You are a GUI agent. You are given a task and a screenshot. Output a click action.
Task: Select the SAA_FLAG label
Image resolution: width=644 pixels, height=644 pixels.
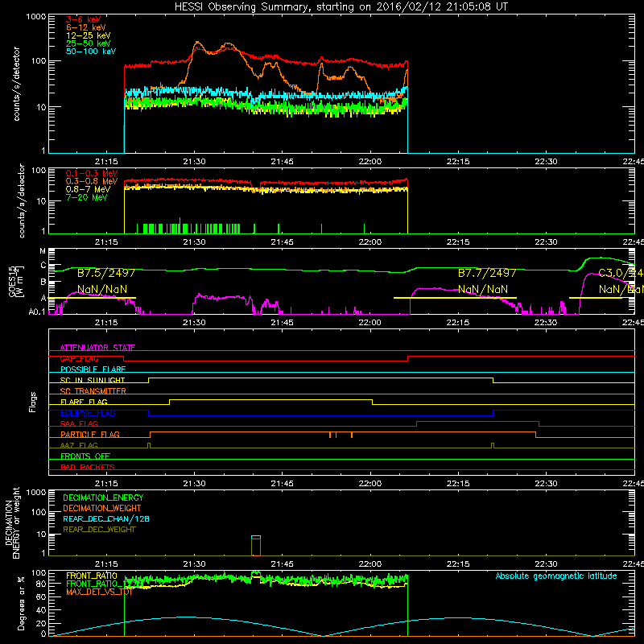[x=79, y=424]
